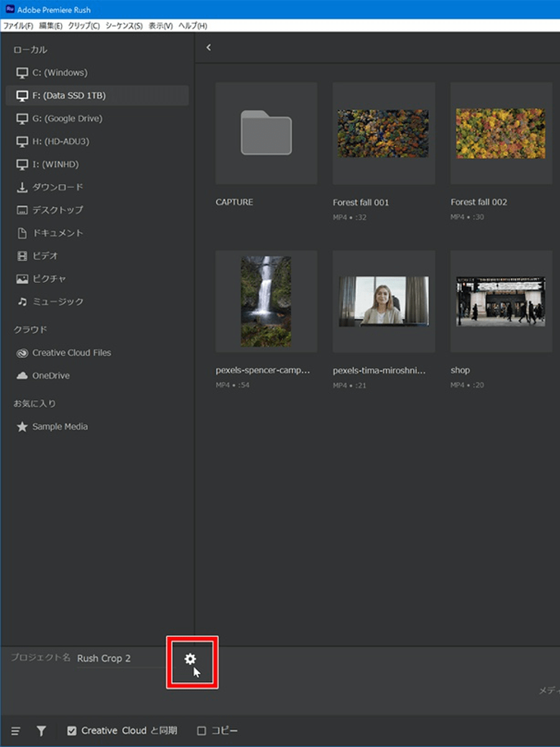The image size is (560, 747).
Task: Enable the コピー checkbox
Action: [201, 731]
